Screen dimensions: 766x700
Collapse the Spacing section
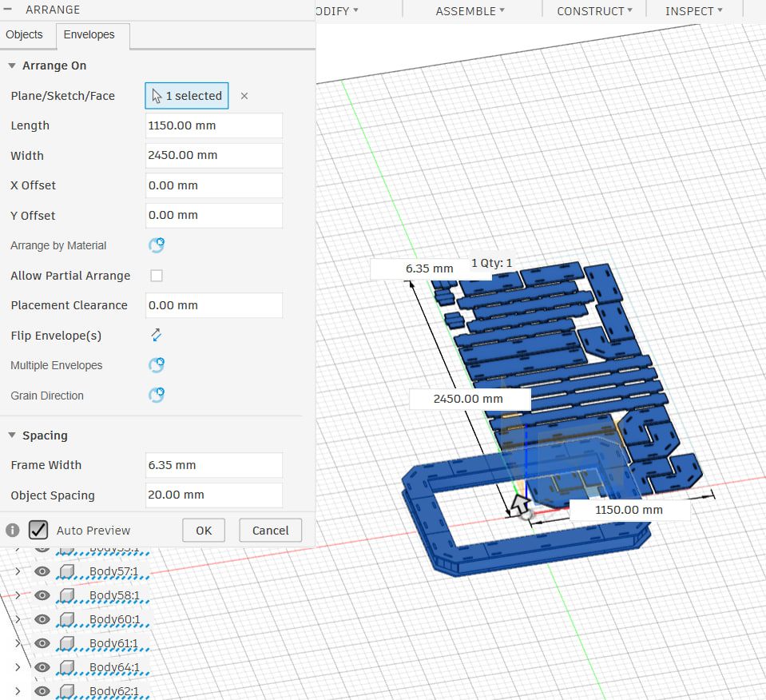point(12,435)
